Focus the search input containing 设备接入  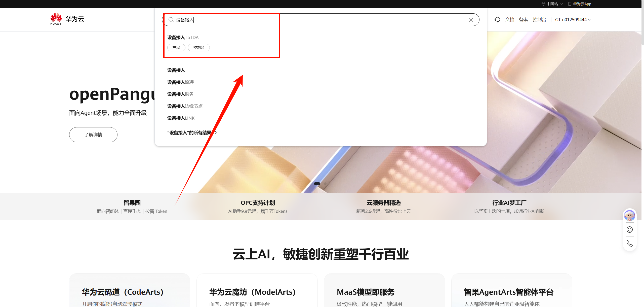[321, 20]
